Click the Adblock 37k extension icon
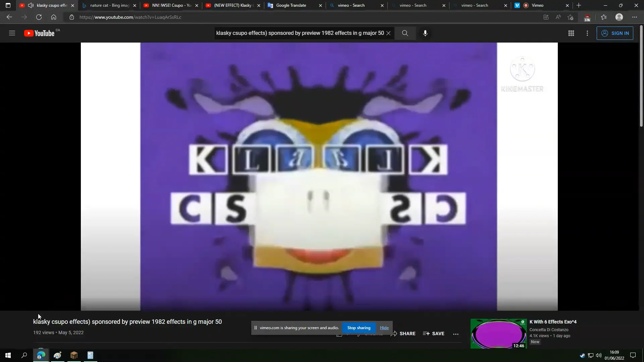The image size is (644, 362). [587, 17]
